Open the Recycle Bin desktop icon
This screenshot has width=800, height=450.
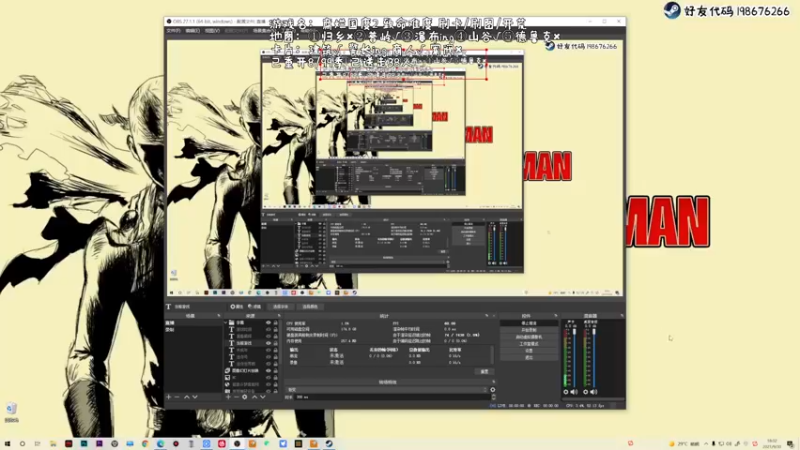[x=11, y=411]
